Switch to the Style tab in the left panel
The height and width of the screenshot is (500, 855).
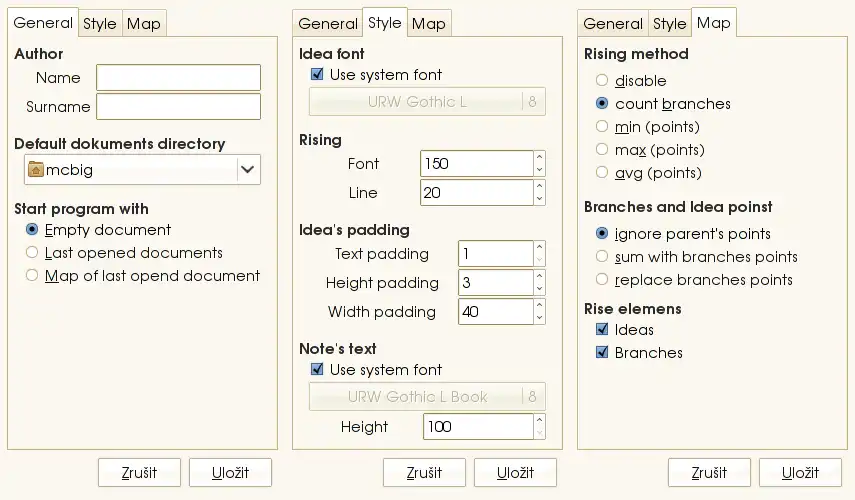(x=99, y=24)
